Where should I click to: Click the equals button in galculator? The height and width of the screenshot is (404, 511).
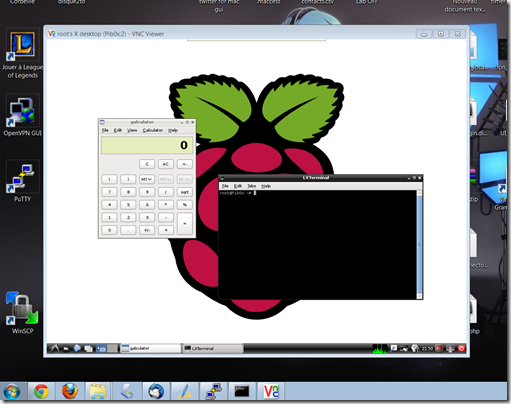184,223
